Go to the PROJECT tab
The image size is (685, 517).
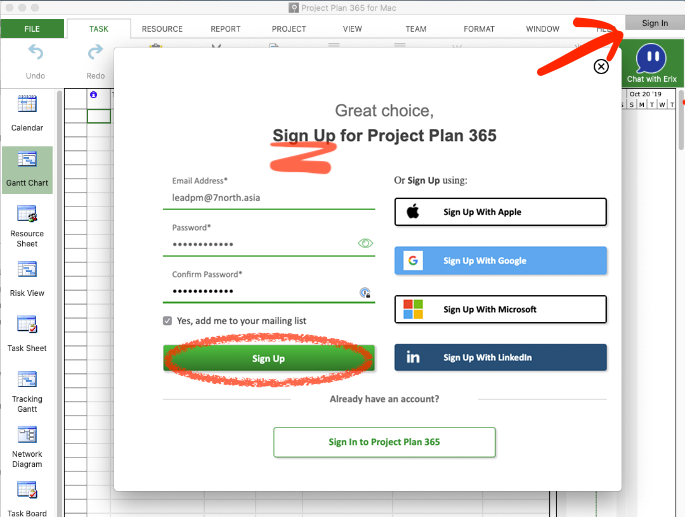point(289,29)
